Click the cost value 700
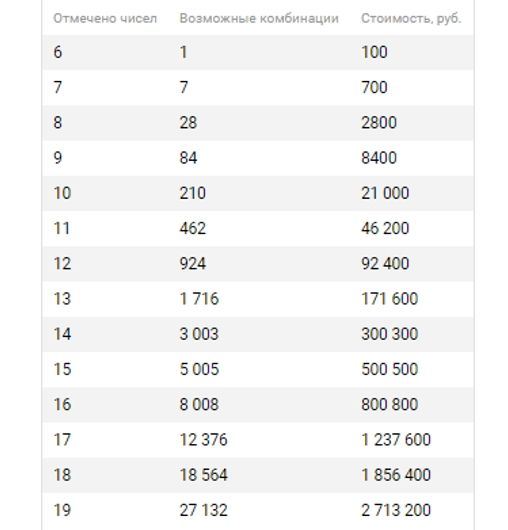The width and height of the screenshot is (508, 530). pyautogui.click(x=374, y=87)
